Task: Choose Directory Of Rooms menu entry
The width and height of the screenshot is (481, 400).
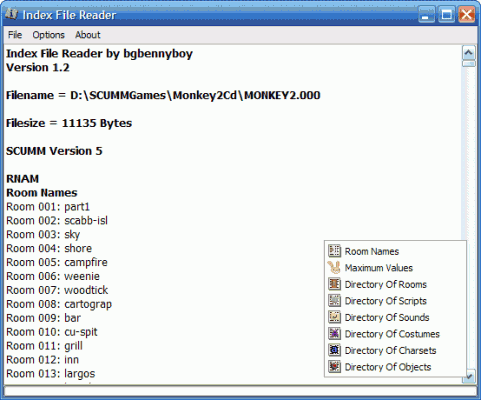Action: coord(395,284)
